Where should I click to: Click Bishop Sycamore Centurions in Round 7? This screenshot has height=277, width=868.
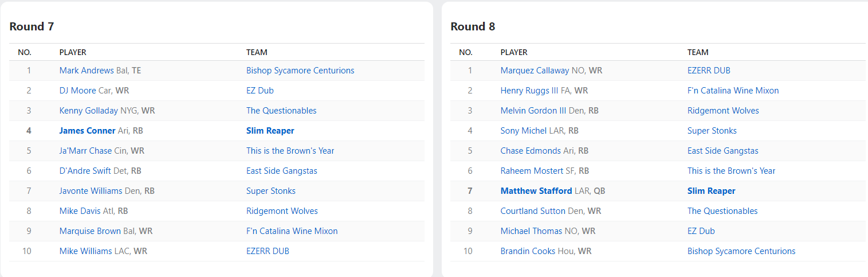[x=300, y=71]
